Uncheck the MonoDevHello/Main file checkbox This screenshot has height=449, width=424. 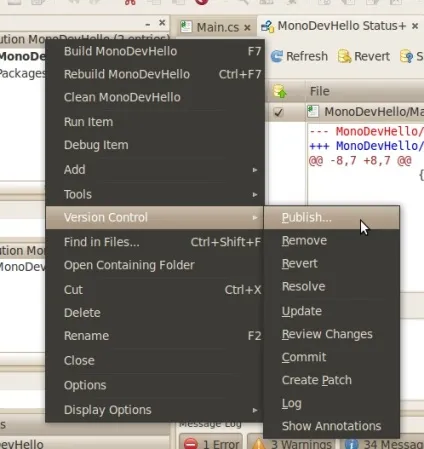click(278, 112)
